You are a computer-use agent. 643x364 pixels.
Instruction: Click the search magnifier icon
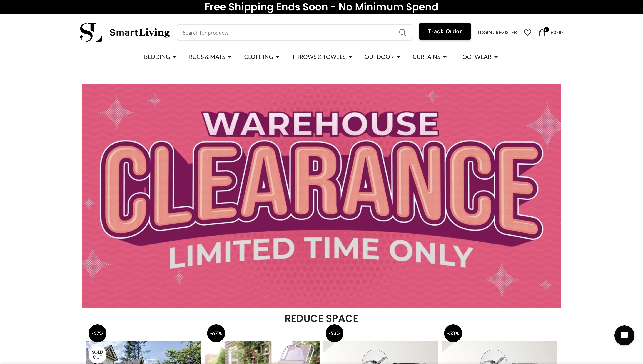tap(402, 32)
